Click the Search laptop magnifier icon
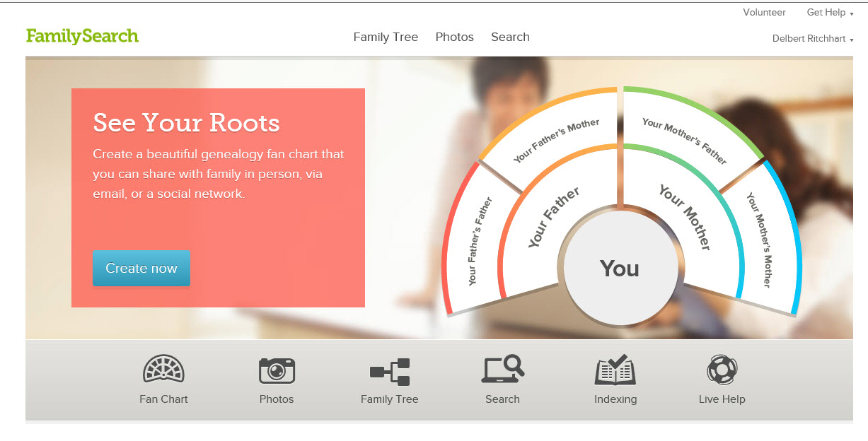Screen dimensions: 868x441 pyautogui.click(x=503, y=370)
